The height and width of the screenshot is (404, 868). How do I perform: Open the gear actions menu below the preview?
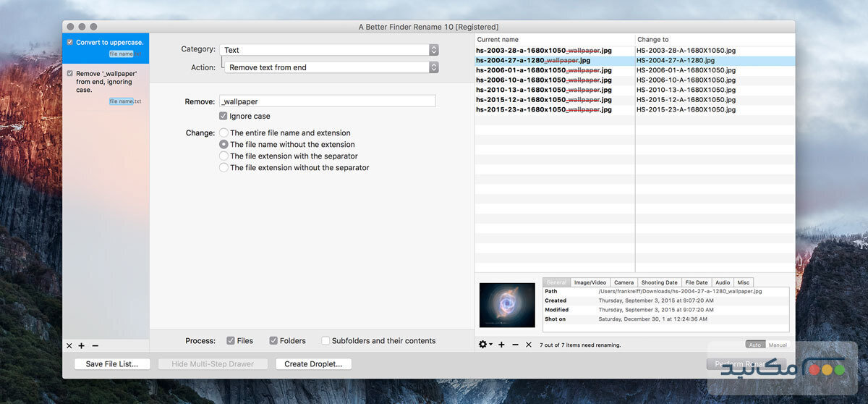click(485, 345)
